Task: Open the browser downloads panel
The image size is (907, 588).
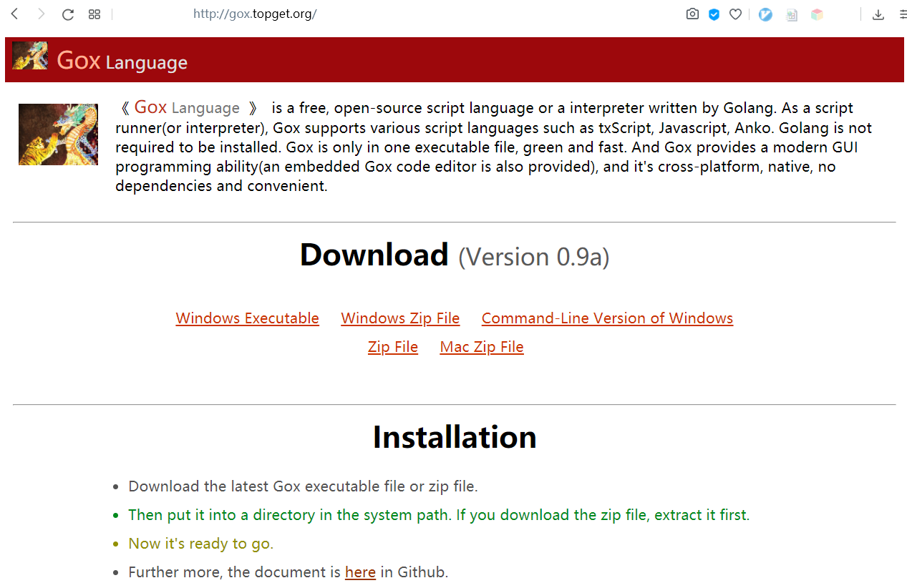Action: pos(878,14)
